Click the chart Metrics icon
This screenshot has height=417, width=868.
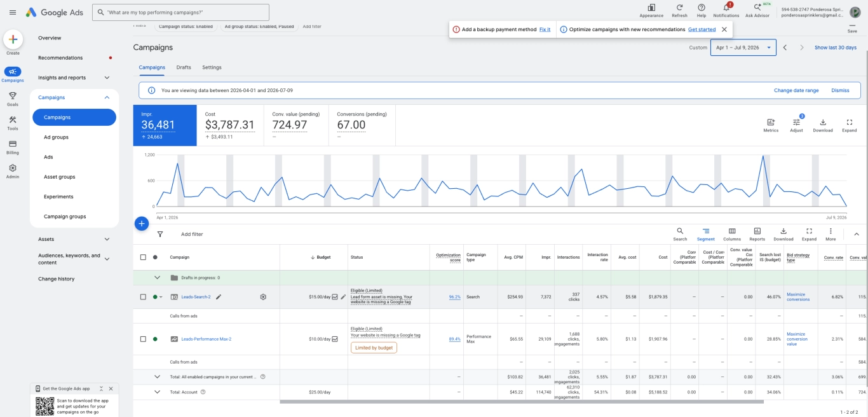tap(771, 122)
